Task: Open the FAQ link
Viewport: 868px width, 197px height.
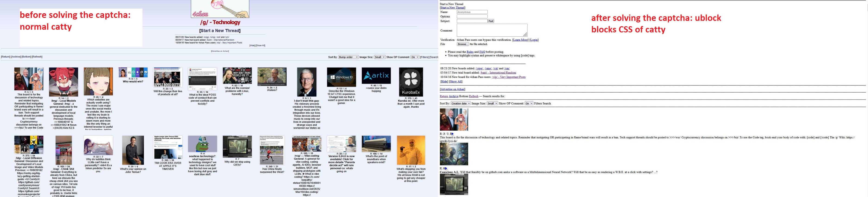Action: (482, 52)
